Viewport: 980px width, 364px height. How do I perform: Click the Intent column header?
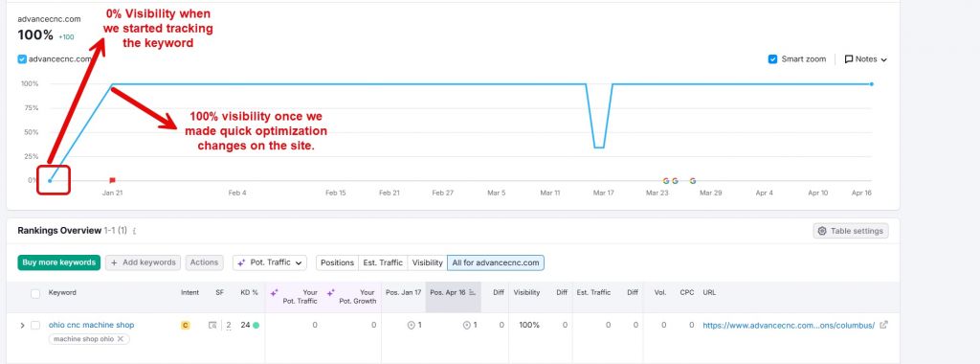tap(190, 292)
